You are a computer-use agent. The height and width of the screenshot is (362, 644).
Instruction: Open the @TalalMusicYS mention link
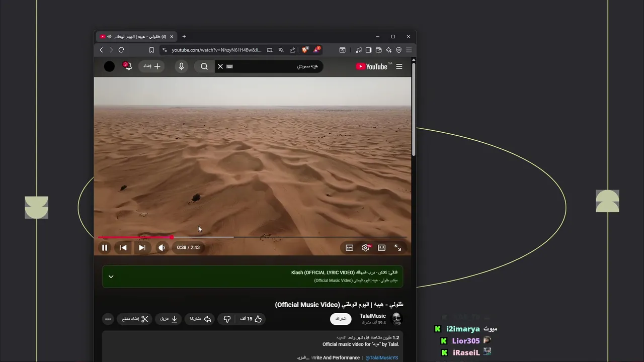[381, 358]
